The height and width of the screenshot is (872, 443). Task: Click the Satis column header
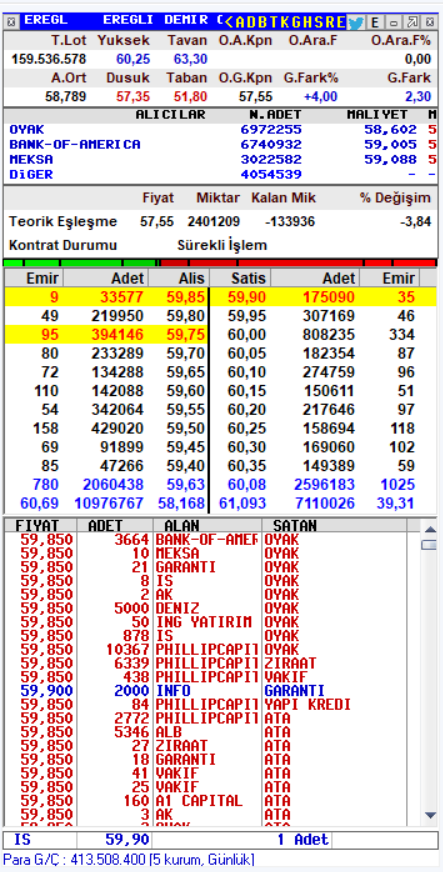pos(241,278)
